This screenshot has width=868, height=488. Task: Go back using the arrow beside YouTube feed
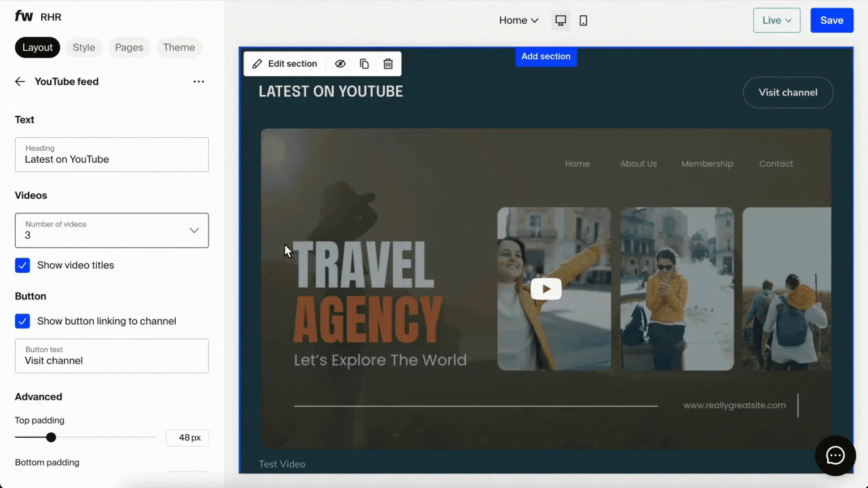pyautogui.click(x=20, y=81)
